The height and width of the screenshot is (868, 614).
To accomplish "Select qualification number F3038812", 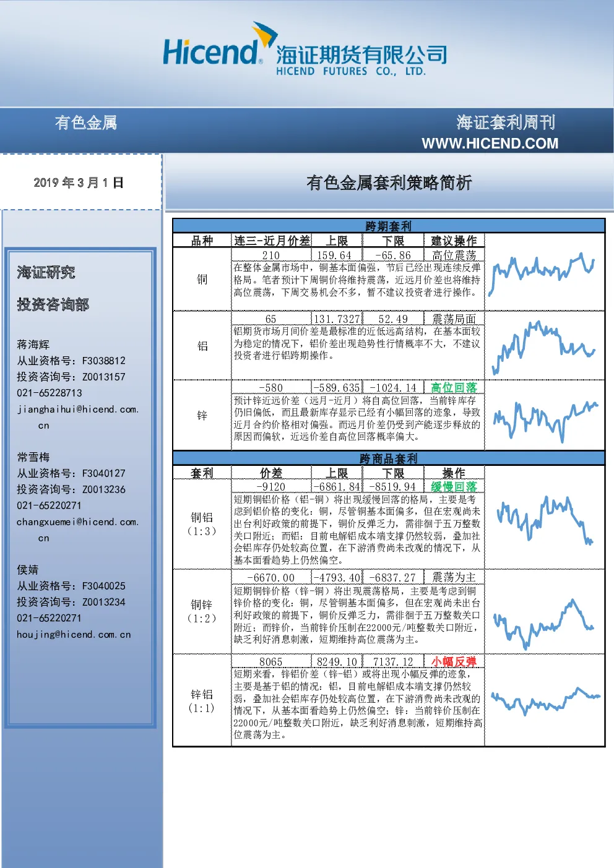I will (x=104, y=361).
